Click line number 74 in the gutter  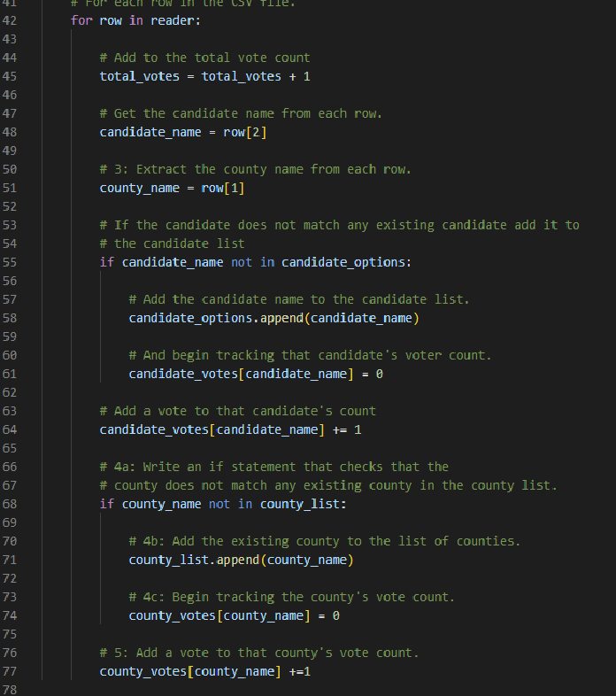point(10,615)
